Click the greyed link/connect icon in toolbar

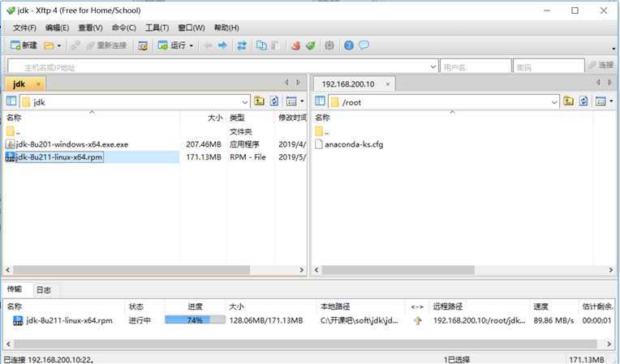coord(75,45)
